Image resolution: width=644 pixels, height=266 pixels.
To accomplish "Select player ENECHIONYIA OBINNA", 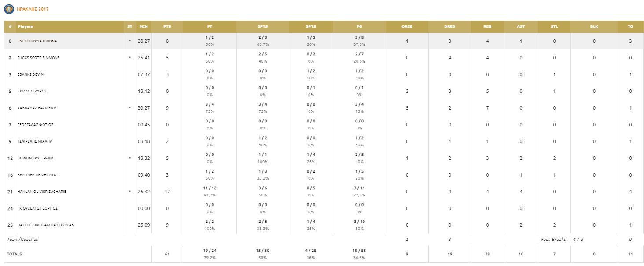I will click(37, 41).
